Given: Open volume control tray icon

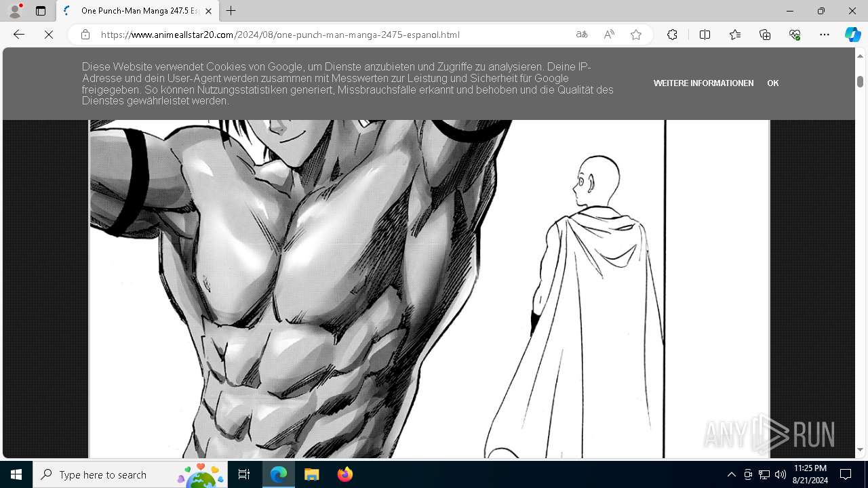Looking at the screenshot, I should (781, 474).
